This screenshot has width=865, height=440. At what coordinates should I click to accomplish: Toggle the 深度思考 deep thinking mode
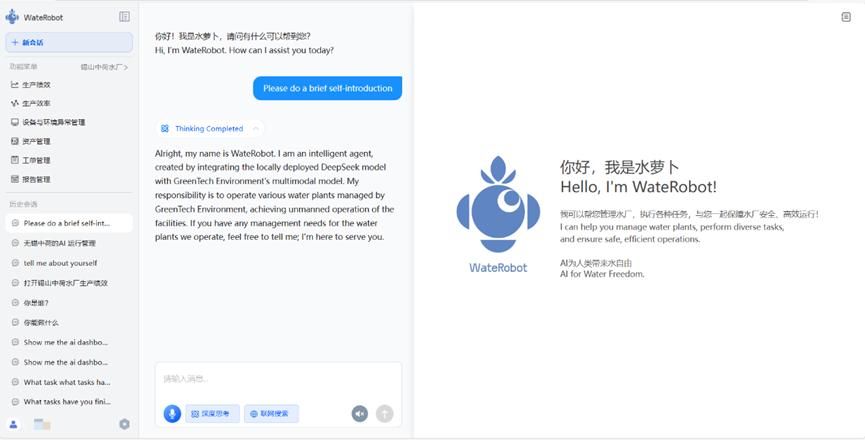pyautogui.click(x=212, y=414)
